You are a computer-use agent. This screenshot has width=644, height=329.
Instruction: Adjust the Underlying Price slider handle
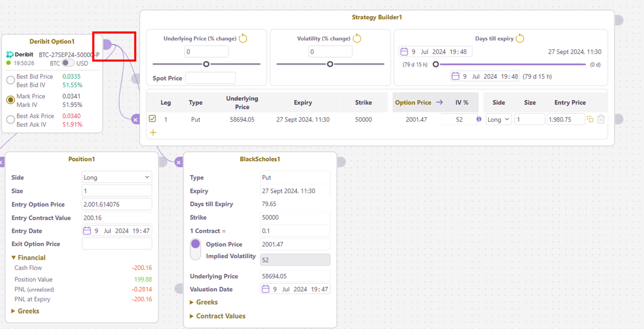point(206,64)
